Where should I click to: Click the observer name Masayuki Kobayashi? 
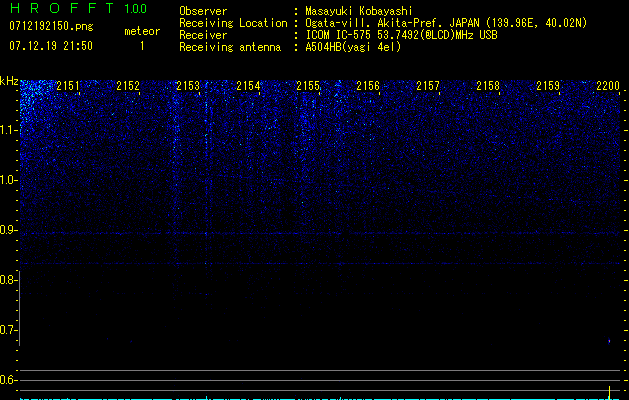359,11
